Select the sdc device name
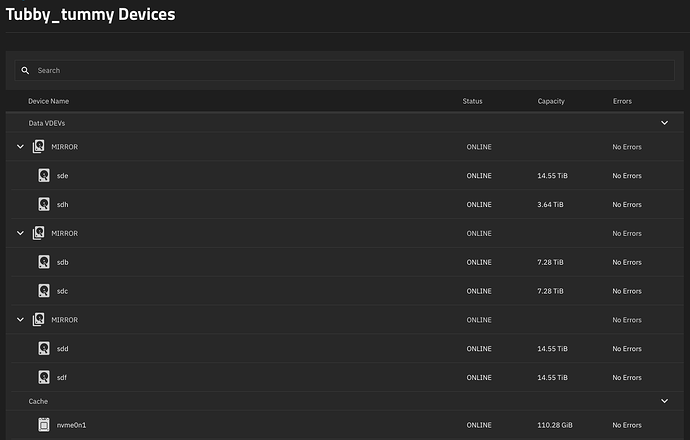This screenshot has width=690, height=440. pyautogui.click(x=62, y=291)
